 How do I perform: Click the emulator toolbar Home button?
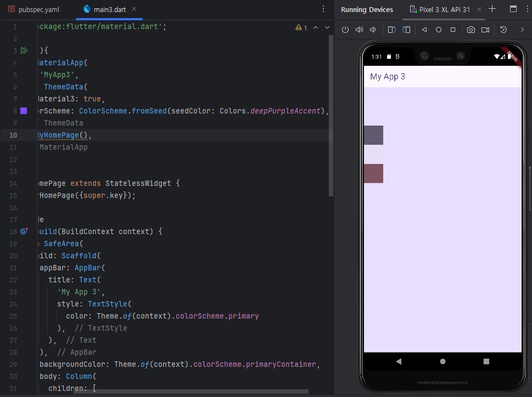[438, 30]
